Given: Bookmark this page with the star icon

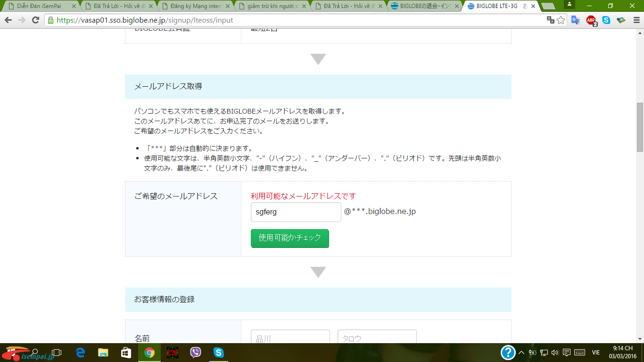Looking at the screenshot, I should pyautogui.click(x=561, y=20).
